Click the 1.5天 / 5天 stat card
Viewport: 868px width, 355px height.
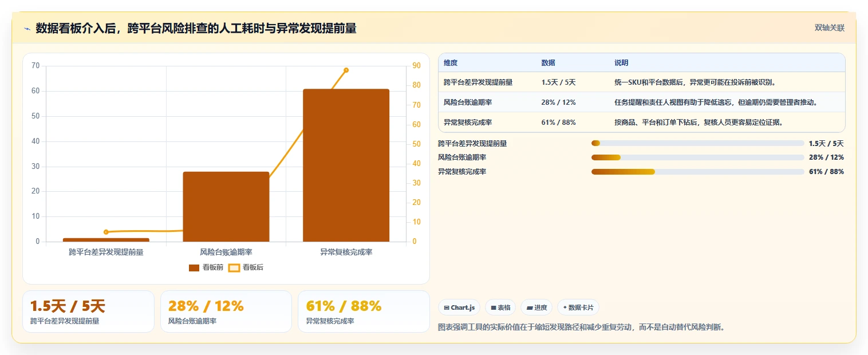pos(88,311)
